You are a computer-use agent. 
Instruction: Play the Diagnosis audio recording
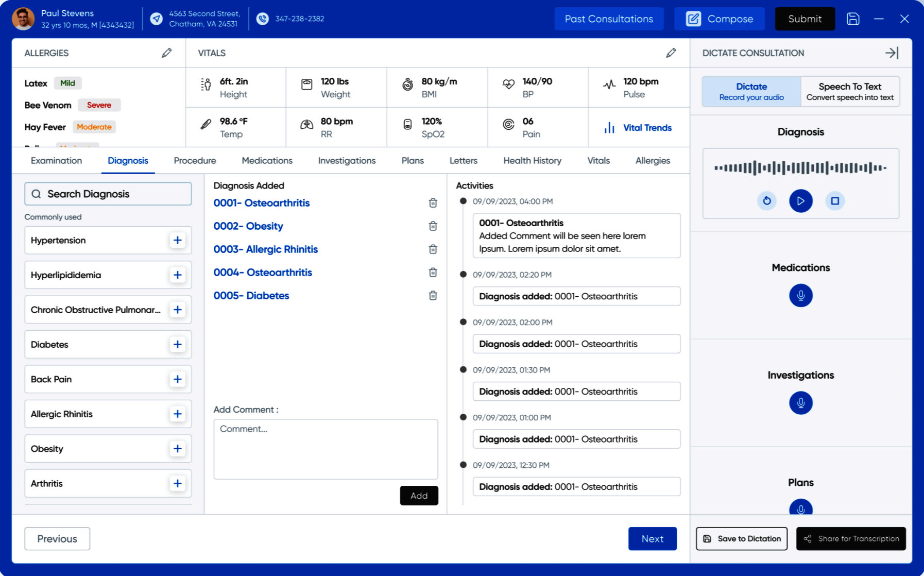click(800, 201)
